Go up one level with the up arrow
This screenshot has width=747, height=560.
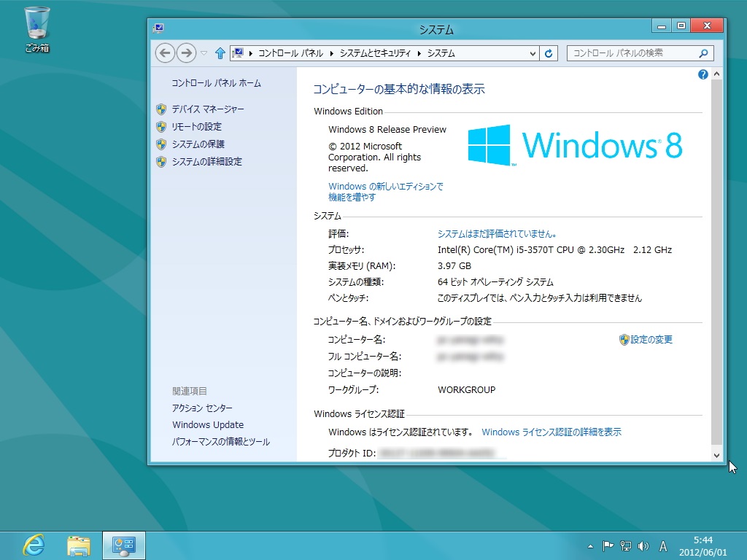point(220,52)
